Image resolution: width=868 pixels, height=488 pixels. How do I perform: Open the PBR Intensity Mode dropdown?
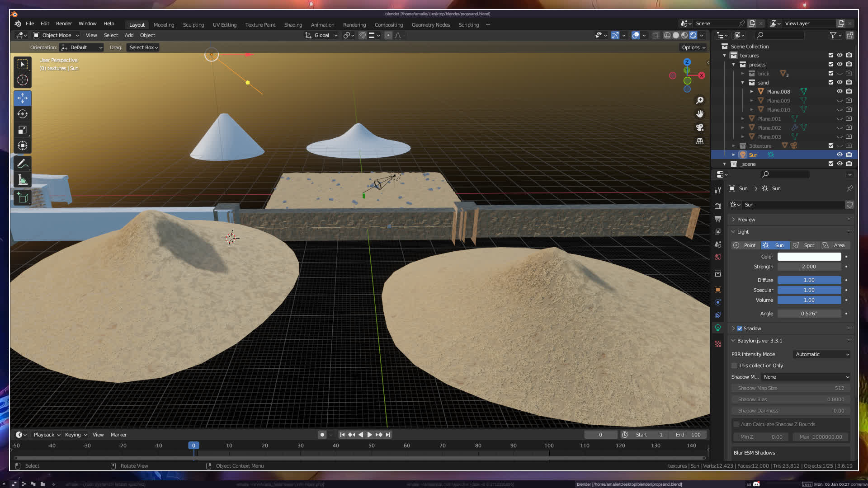822,354
